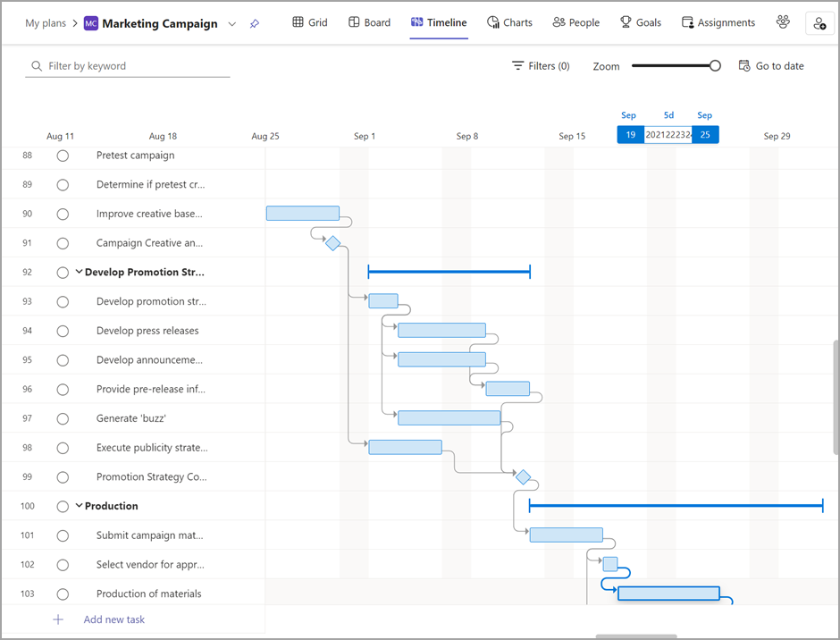Click the pin icon next to plan name

255,23
